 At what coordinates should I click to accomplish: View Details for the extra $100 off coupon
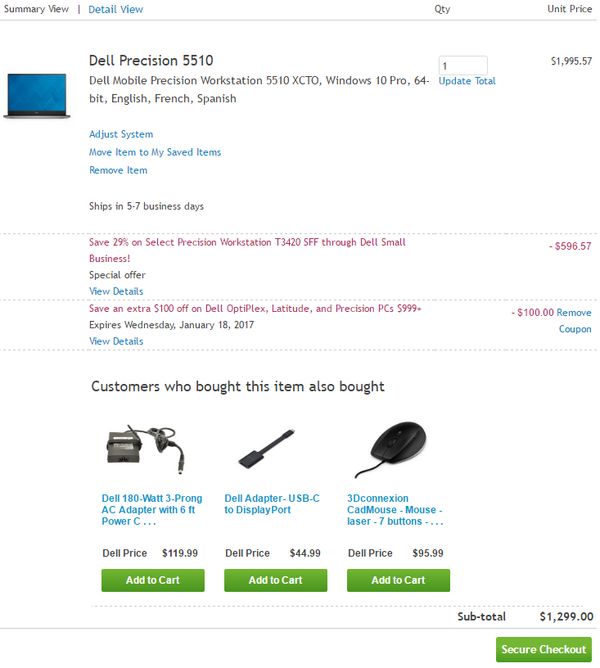[x=116, y=341]
